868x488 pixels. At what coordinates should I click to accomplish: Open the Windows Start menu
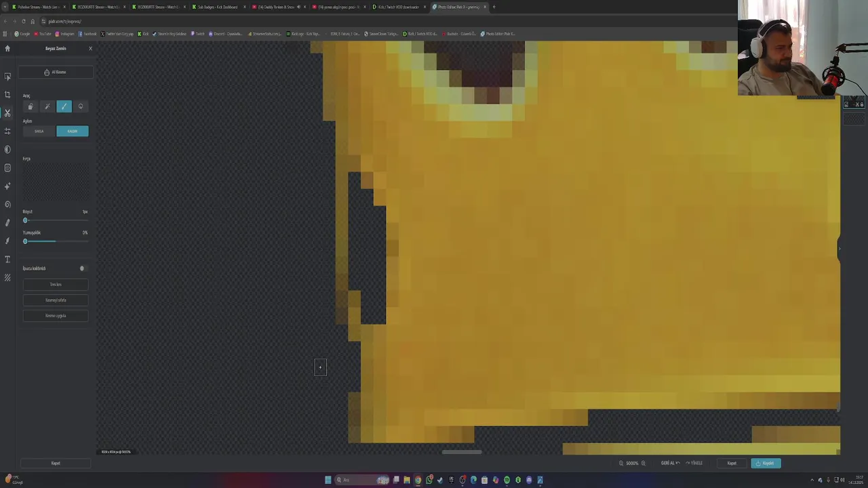click(x=328, y=480)
